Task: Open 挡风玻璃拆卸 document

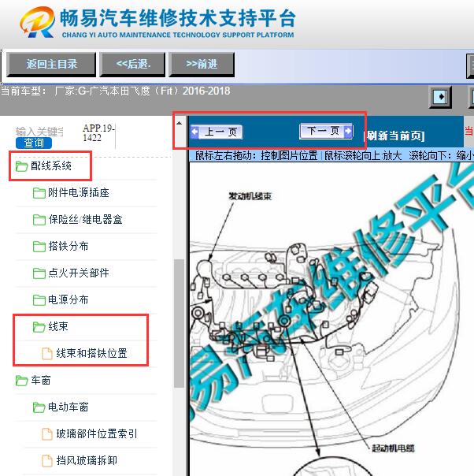Action: [x=87, y=460]
